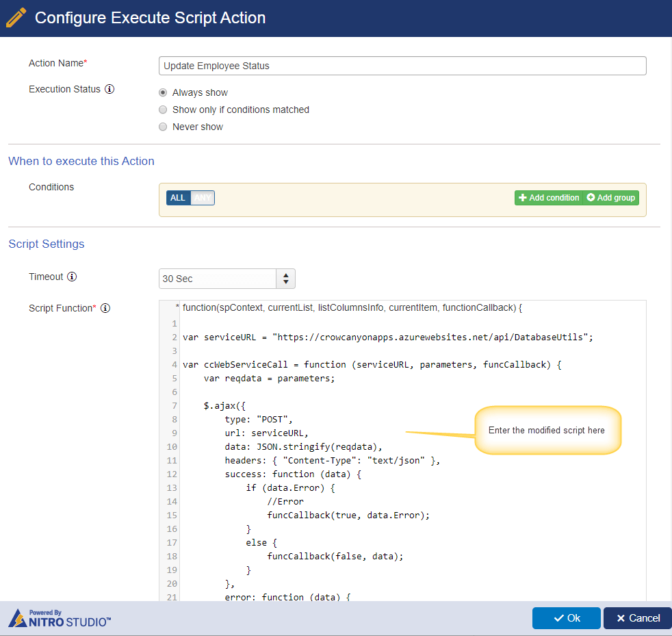Viewport: 672px width, 636px height.
Task: Click the Timeout info icon
Action: 72,277
